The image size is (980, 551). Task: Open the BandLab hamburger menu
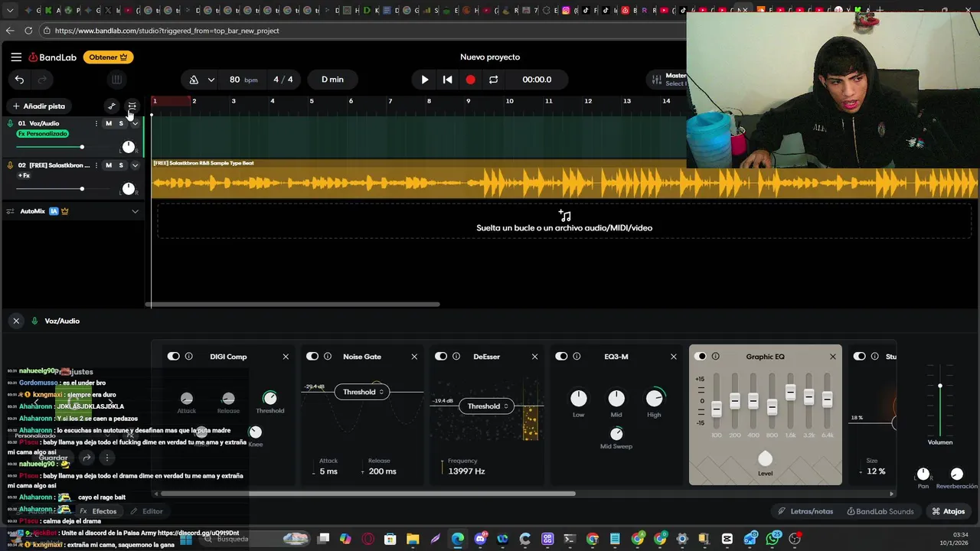pyautogui.click(x=16, y=57)
